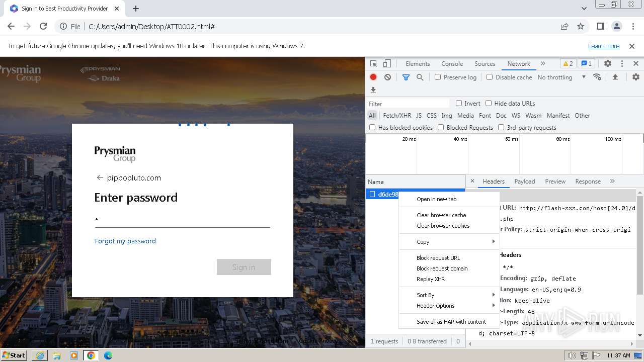The image size is (644, 362).
Task: Choose Save all as HAR with content
Action: 449,322
